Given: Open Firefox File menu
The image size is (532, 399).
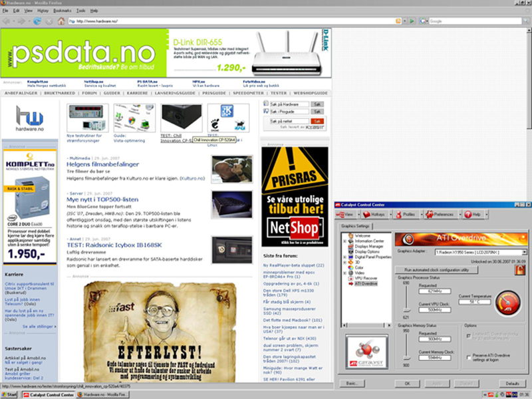Looking at the screenshot, I should (5, 11).
